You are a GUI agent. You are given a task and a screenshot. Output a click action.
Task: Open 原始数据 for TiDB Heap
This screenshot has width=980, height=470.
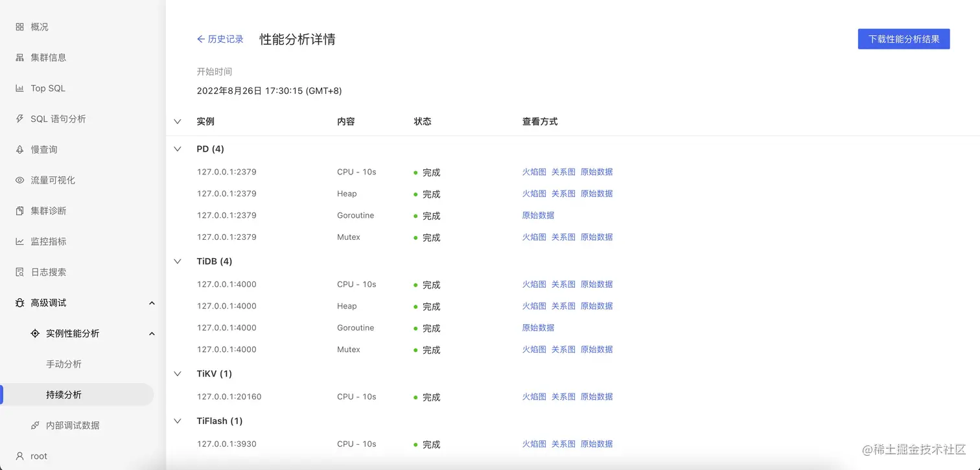click(596, 306)
